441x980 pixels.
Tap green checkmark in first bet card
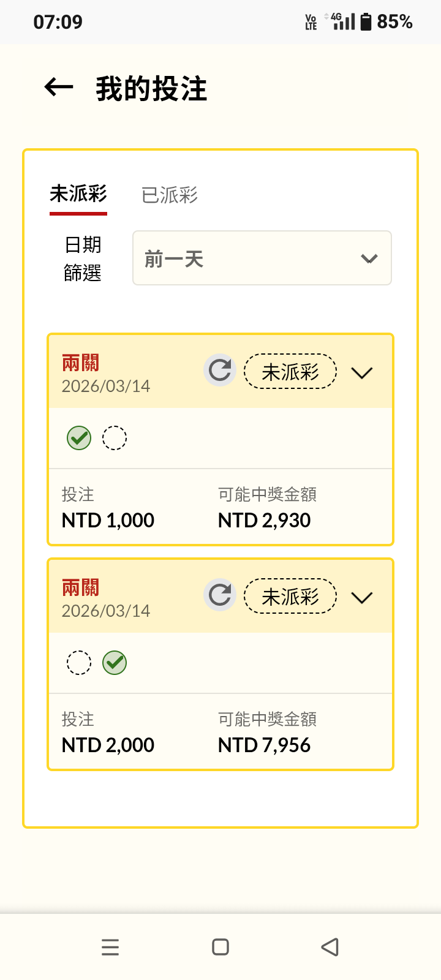click(79, 438)
